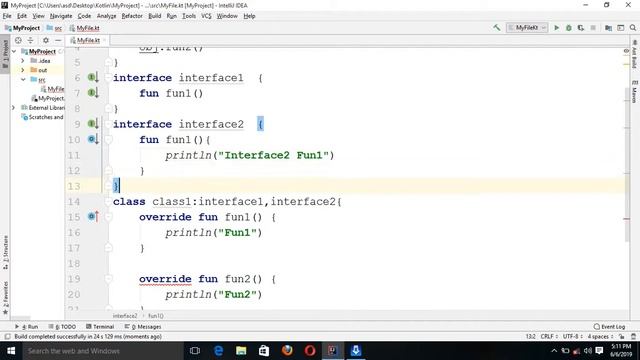Open the Terminal tool window
Image resolution: width=640 pixels, height=360 pixels.
pyautogui.click(x=100, y=327)
